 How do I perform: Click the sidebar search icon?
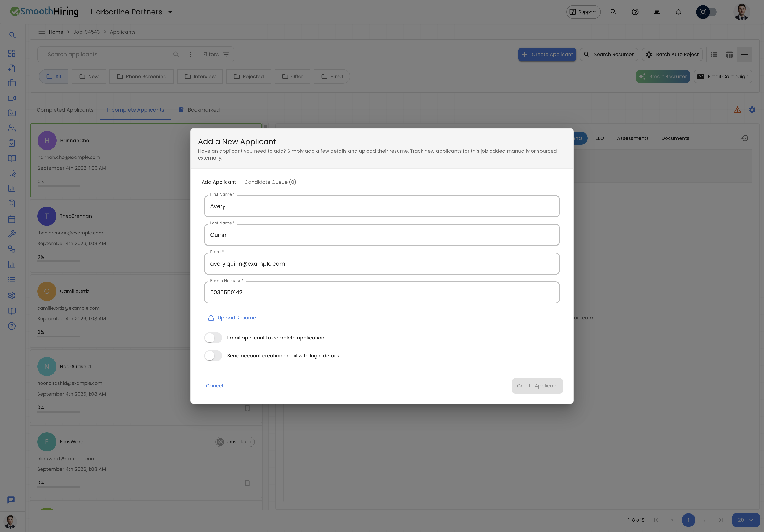pyautogui.click(x=12, y=35)
